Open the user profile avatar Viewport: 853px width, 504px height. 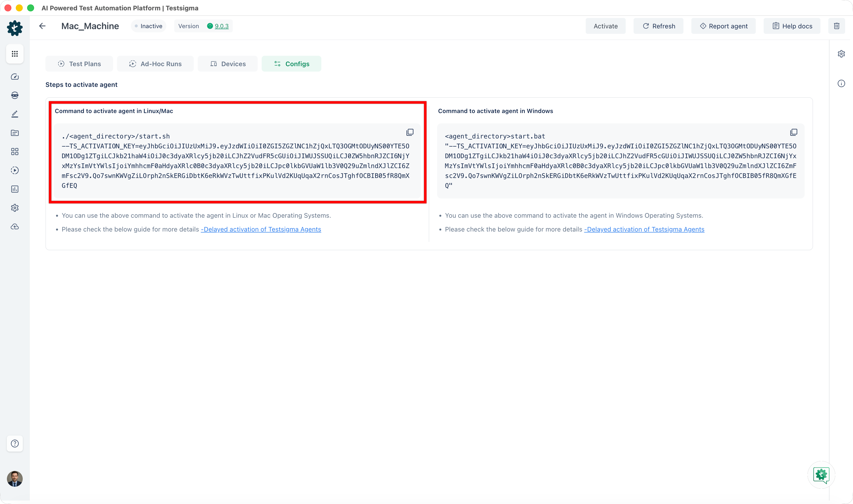click(15, 479)
